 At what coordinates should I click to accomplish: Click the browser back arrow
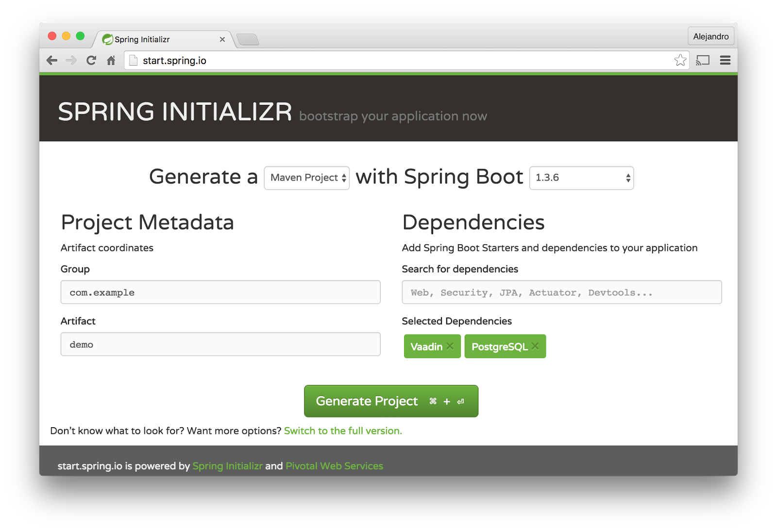click(x=52, y=60)
